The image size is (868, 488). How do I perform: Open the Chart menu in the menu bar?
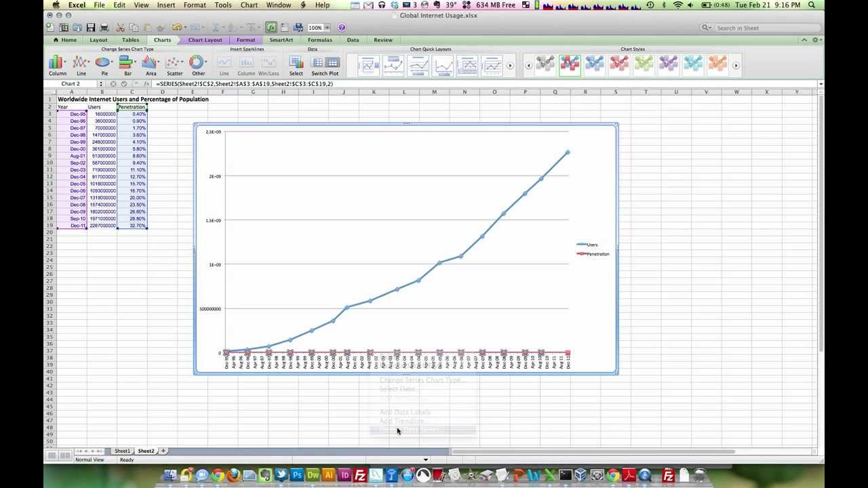(248, 5)
